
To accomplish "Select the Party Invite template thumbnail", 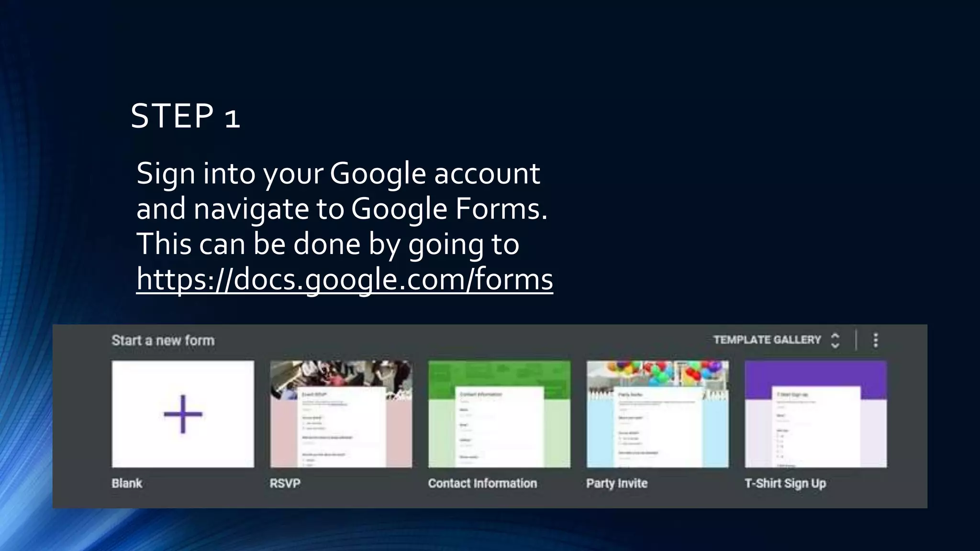I will click(x=657, y=414).
